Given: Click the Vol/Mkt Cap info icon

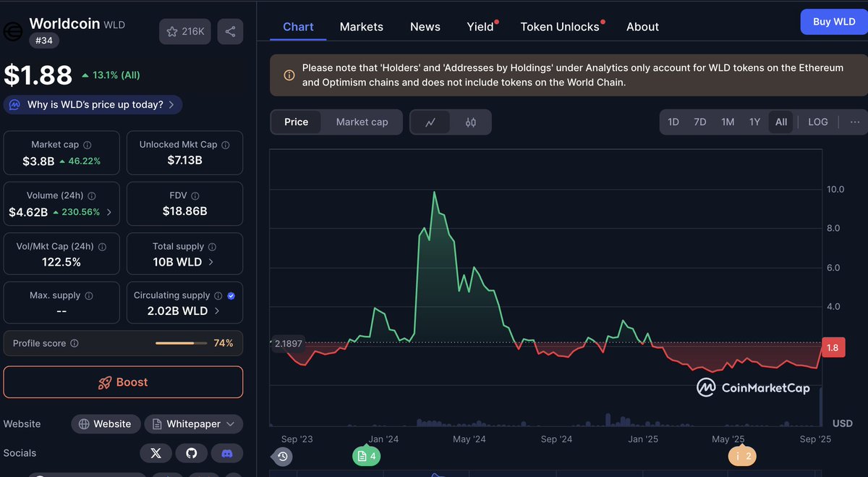Looking at the screenshot, I should [102, 246].
